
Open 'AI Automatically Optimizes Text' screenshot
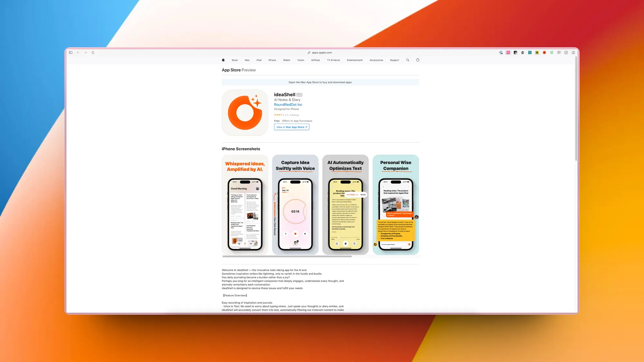click(x=346, y=205)
